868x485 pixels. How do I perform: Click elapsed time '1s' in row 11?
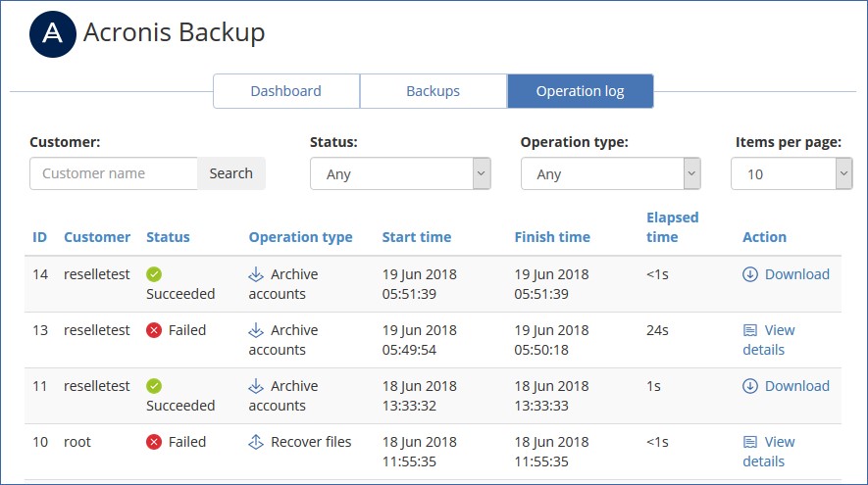(653, 386)
